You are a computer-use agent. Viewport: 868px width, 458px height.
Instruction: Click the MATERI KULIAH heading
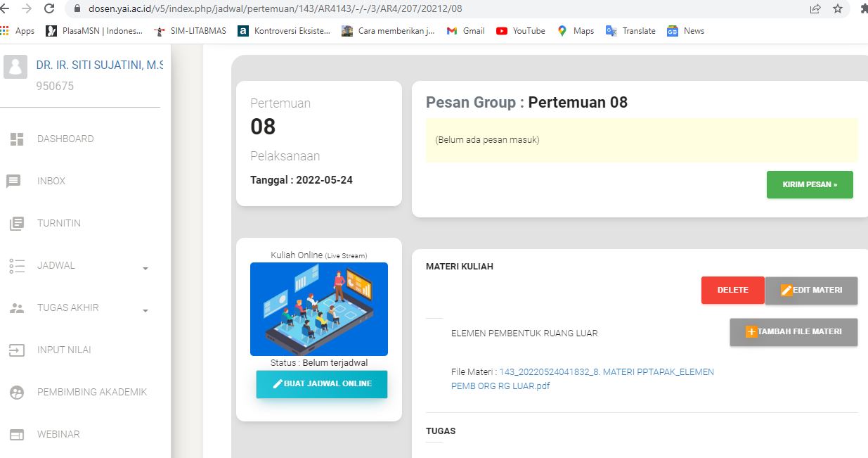point(460,267)
